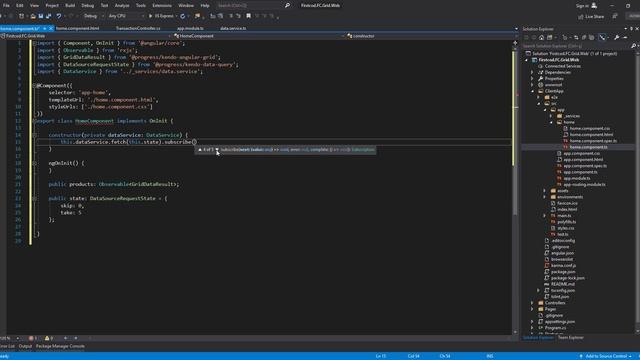Expand the Dependencies node

point(532,72)
